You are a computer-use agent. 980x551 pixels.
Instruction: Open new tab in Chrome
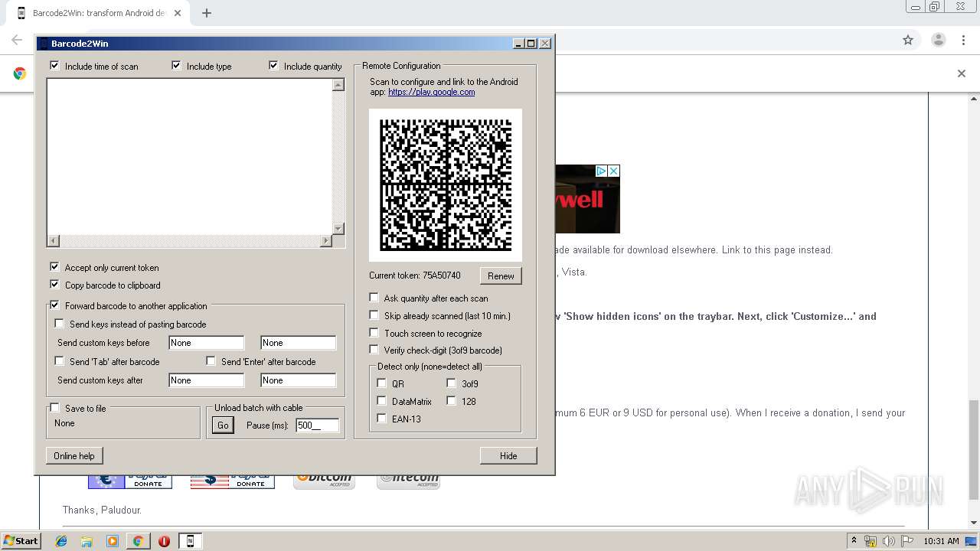pyautogui.click(x=207, y=13)
